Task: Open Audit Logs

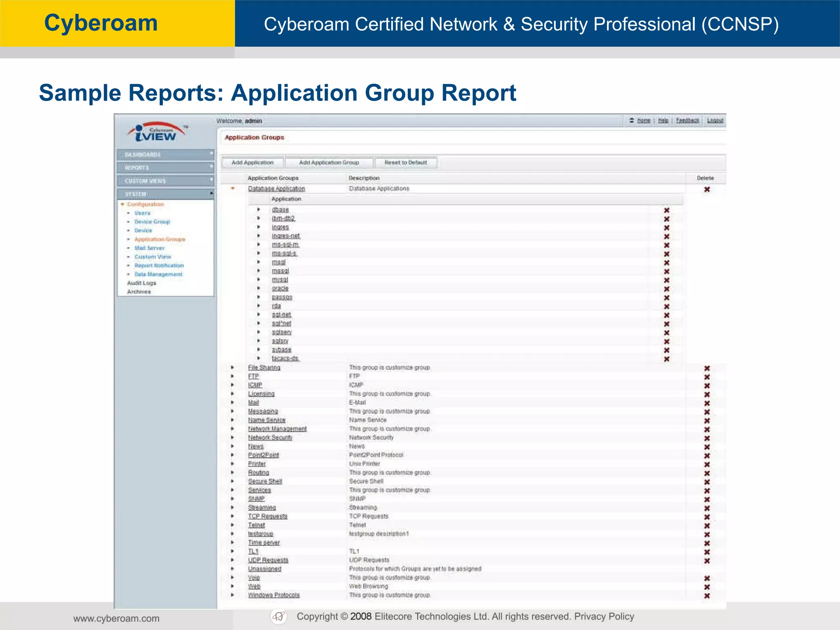Action: point(142,283)
